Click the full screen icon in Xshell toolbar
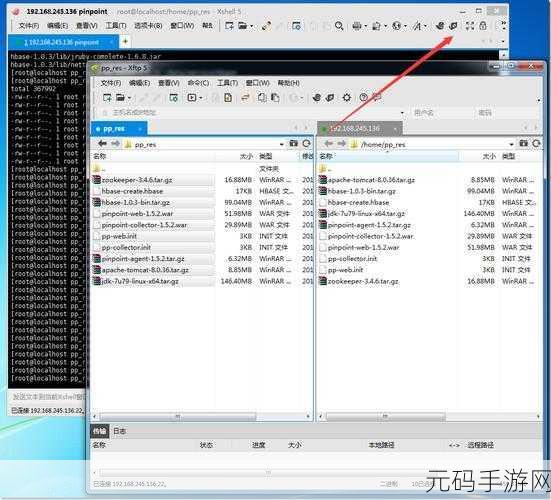Screen dimensions: 551x500 (x=470, y=26)
